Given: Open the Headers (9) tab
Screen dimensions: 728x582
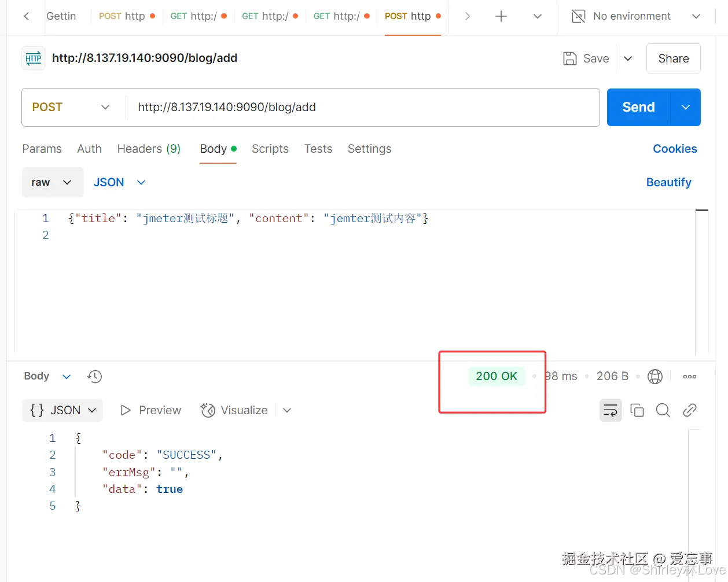Looking at the screenshot, I should click(x=149, y=149).
